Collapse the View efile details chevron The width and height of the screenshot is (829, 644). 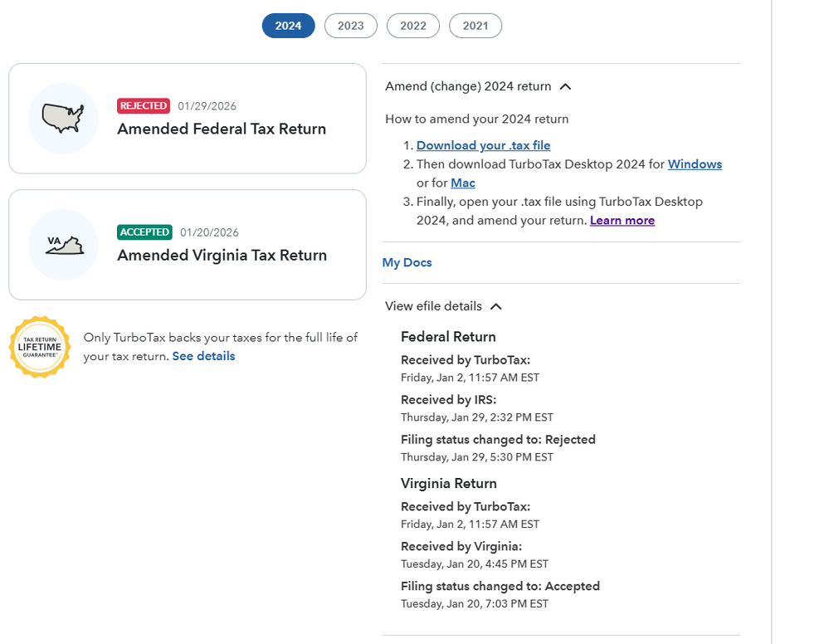click(496, 307)
